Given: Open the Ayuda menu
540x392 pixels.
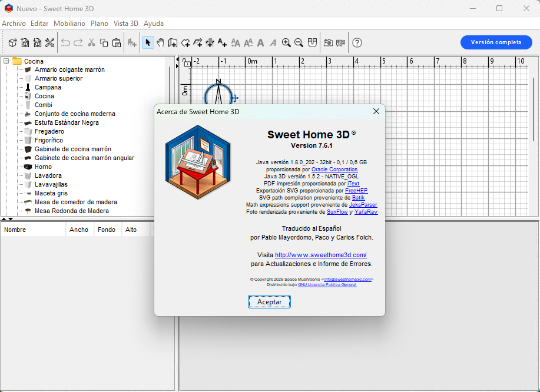Looking at the screenshot, I should pyautogui.click(x=154, y=24).
